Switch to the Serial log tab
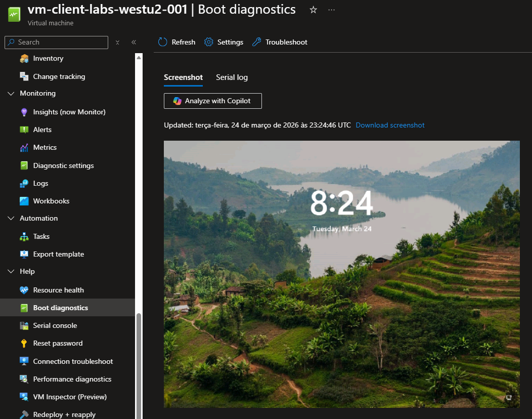The height and width of the screenshot is (419, 532). 232,77
